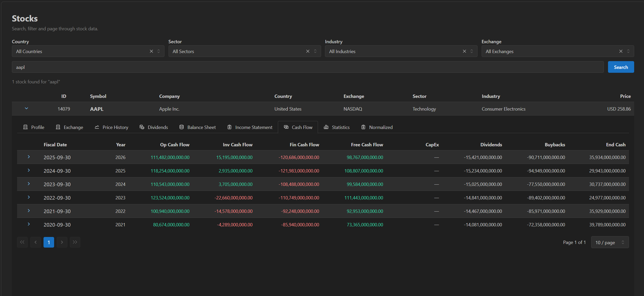The image size is (644, 296).
Task: Clear the All Industries filter with X
Action: (x=465, y=51)
